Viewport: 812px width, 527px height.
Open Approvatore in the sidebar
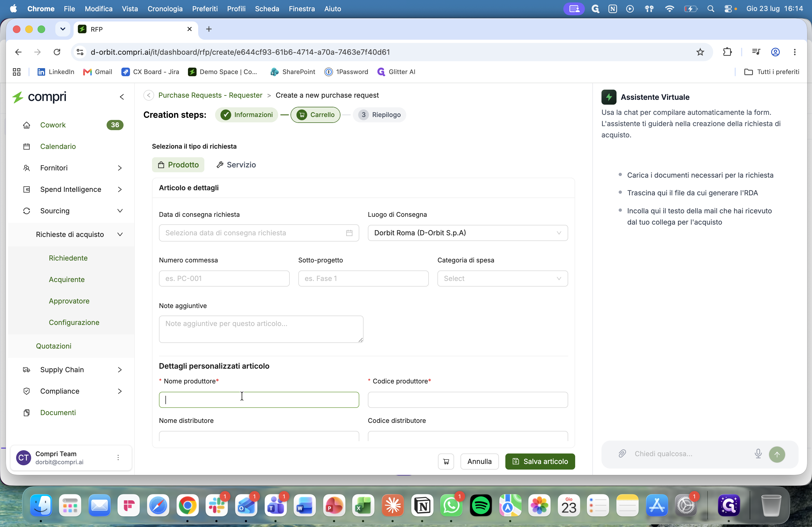tap(69, 301)
